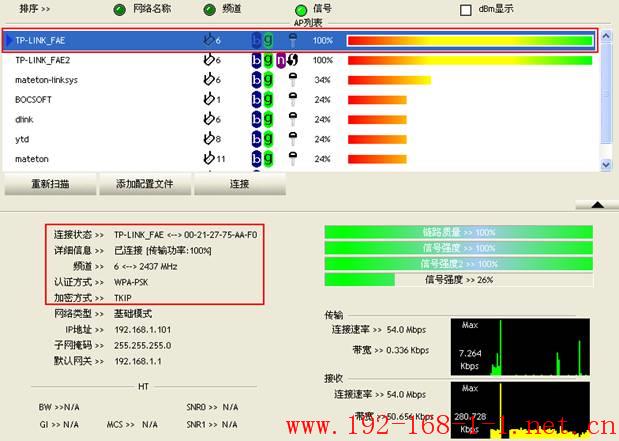Click transmit link speed 54.0 Mbps

[406, 330]
